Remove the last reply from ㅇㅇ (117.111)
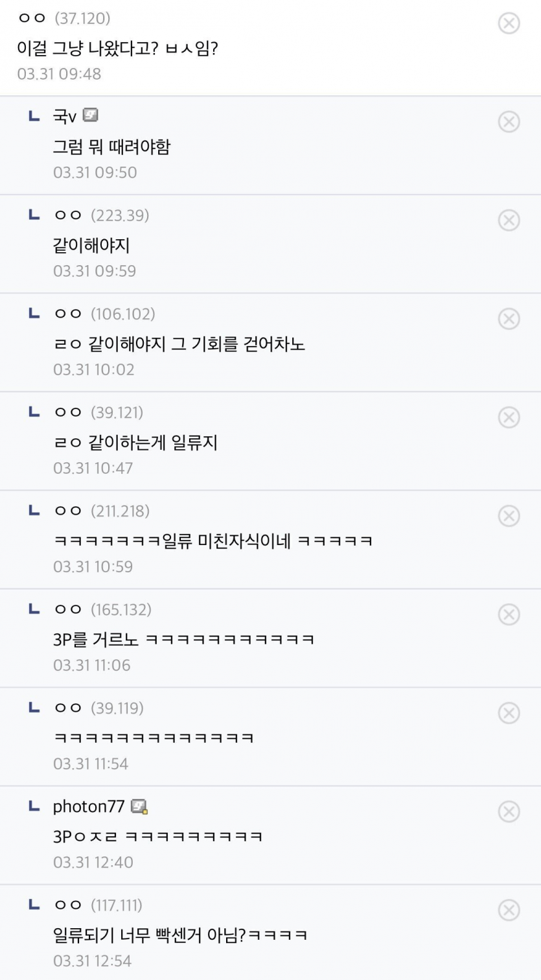 click(x=509, y=910)
